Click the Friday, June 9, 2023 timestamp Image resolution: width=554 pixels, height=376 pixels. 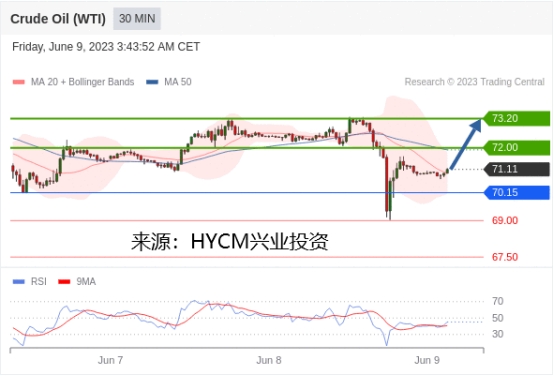point(106,47)
